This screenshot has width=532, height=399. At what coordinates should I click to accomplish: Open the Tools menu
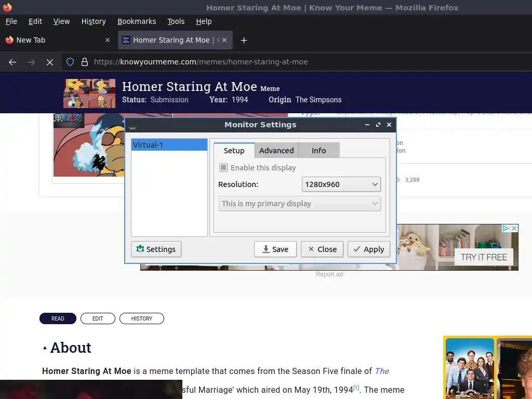[176, 21]
